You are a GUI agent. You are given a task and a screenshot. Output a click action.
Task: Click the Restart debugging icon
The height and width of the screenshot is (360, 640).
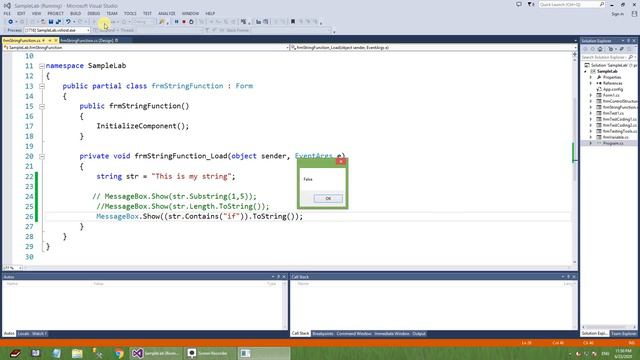191,22
